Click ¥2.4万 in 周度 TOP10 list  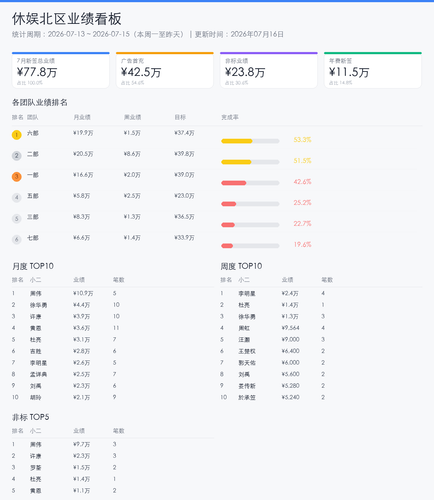290,293
